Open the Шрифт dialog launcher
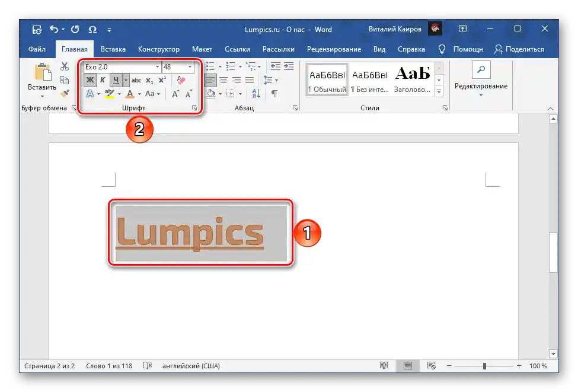 coord(194,108)
